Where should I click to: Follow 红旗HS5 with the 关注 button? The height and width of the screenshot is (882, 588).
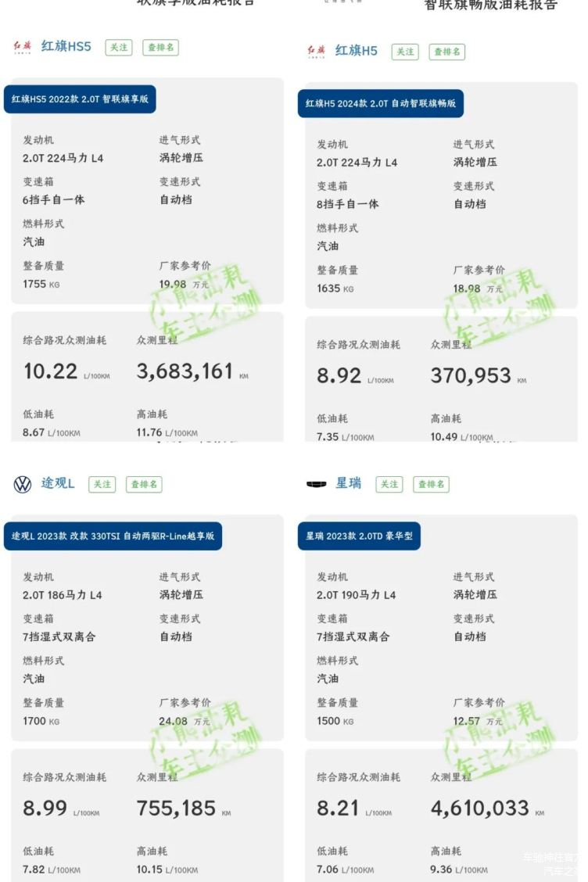click(x=119, y=47)
